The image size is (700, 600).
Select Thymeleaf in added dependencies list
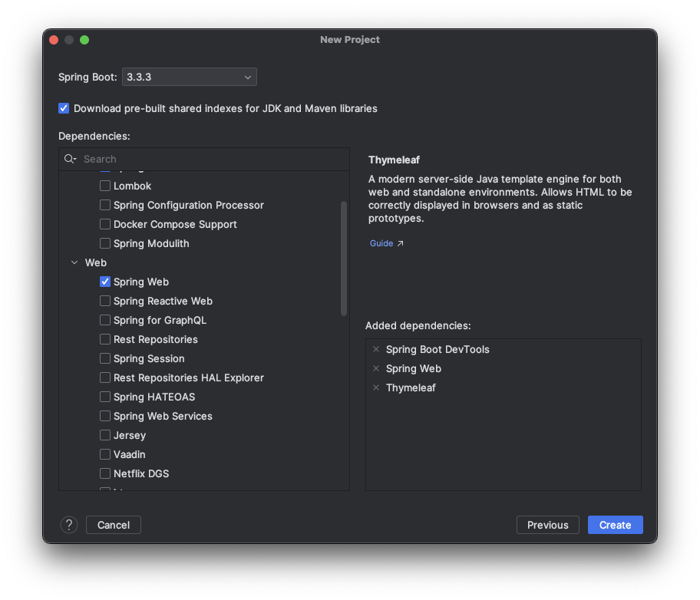pos(411,387)
